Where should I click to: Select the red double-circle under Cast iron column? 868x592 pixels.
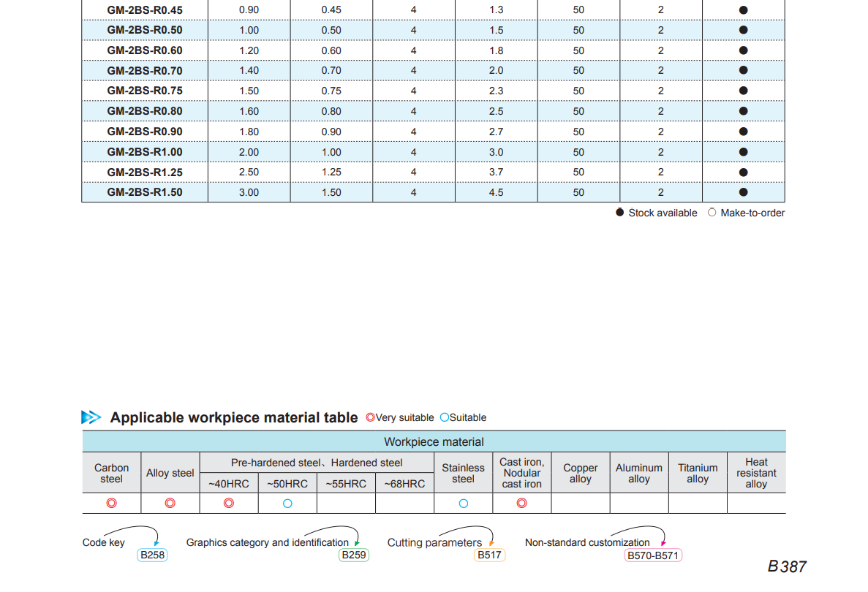[x=521, y=503]
